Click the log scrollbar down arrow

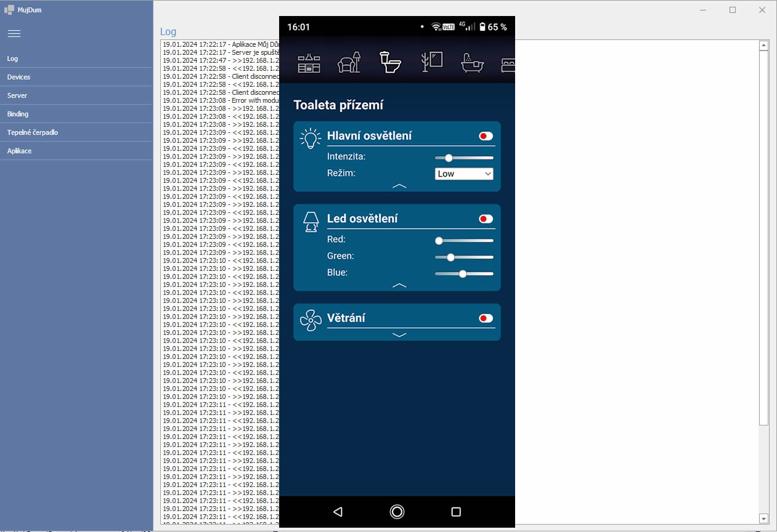coord(764,518)
